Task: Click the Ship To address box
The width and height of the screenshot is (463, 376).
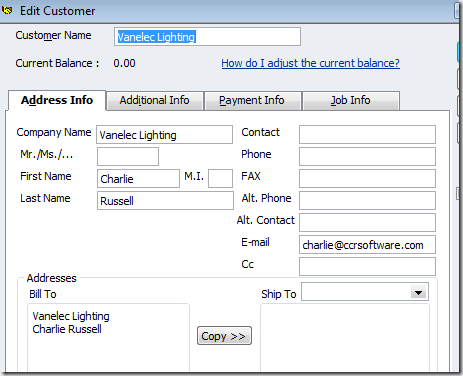Action: (345, 337)
